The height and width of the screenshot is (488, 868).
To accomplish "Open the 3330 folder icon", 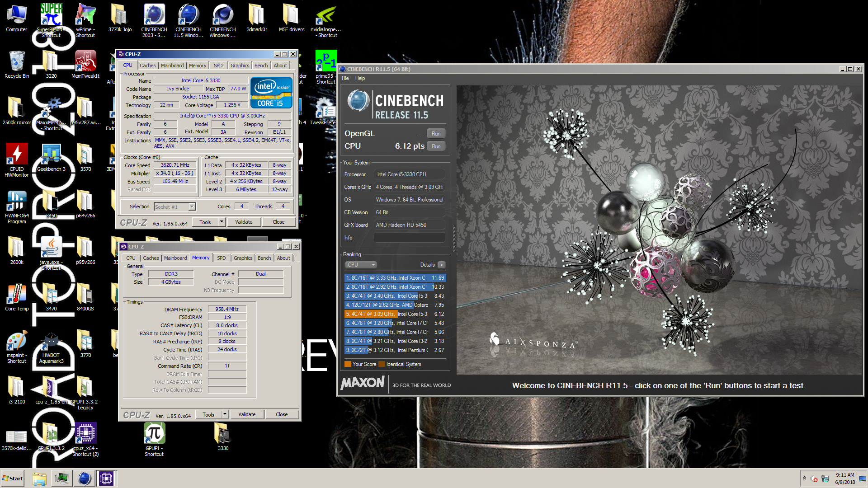I will pyautogui.click(x=223, y=437).
